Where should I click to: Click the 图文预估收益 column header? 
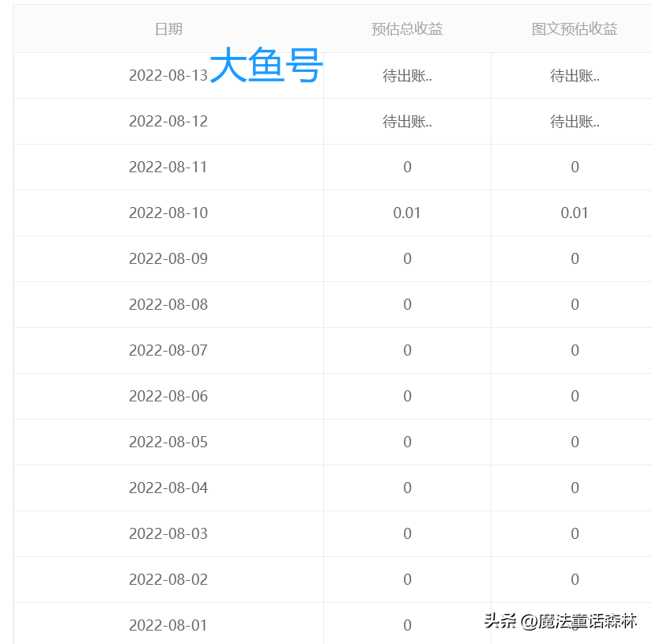click(575, 29)
